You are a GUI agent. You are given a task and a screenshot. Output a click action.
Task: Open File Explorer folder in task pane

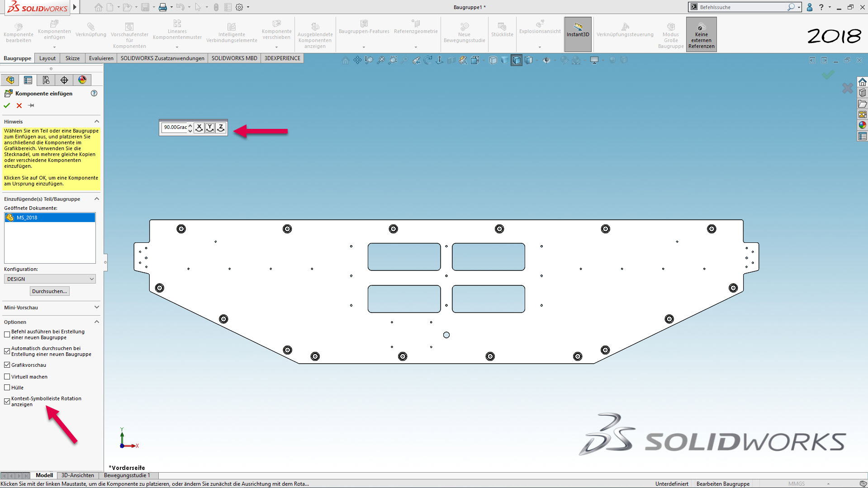(x=863, y=104)
